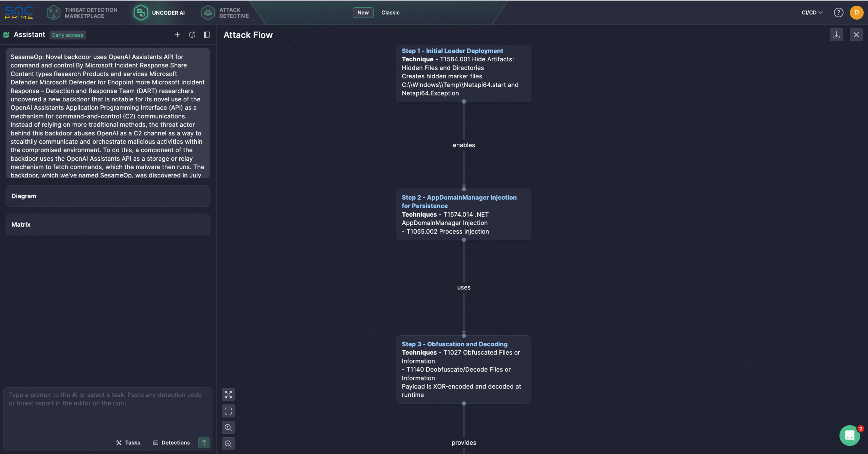Open the Uncoder AI module icon
This screenshot has width=868, height=454.
pos(141,13)
